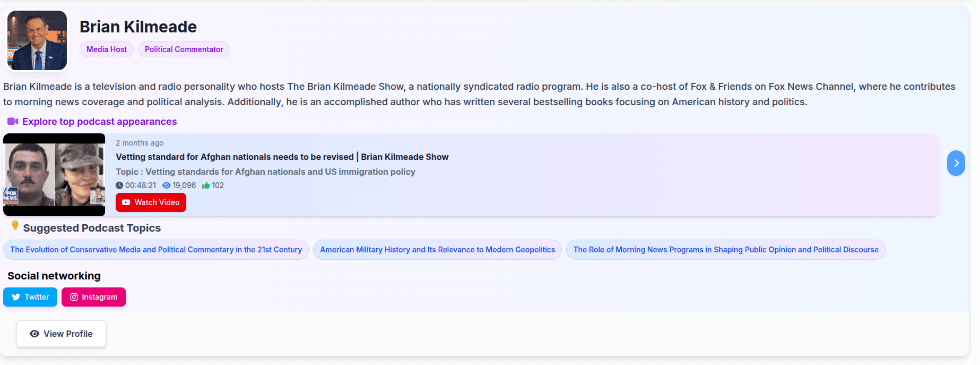Click the green thumbs-up likes icon
The height and width of the screenshot is (365, 980).
pyautogui.click(x=206, y=185)
